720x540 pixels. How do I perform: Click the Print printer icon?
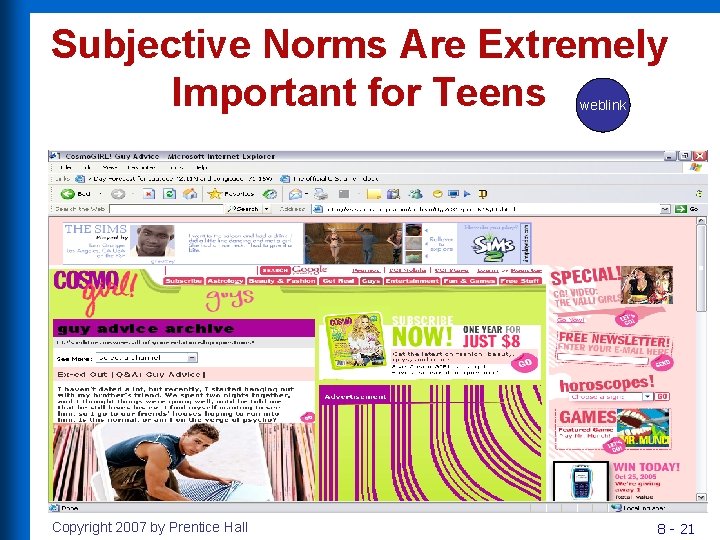(321, 194)
